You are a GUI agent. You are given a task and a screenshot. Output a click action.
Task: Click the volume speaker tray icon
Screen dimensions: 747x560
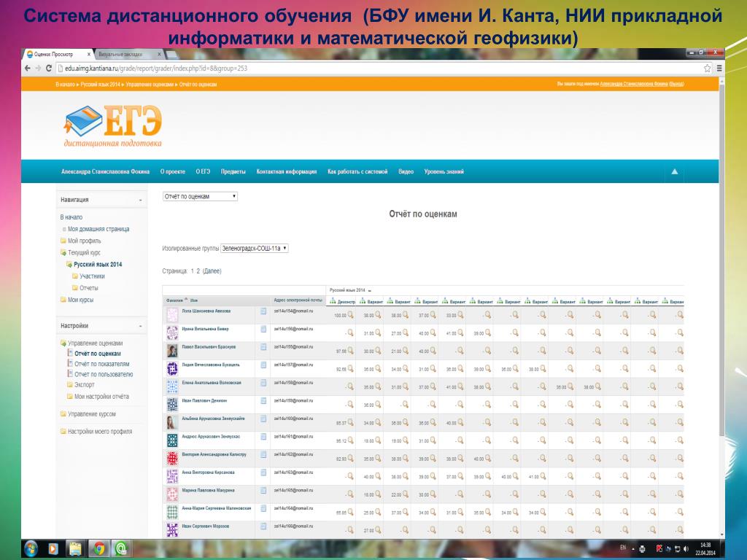click(x=686, y=549)
